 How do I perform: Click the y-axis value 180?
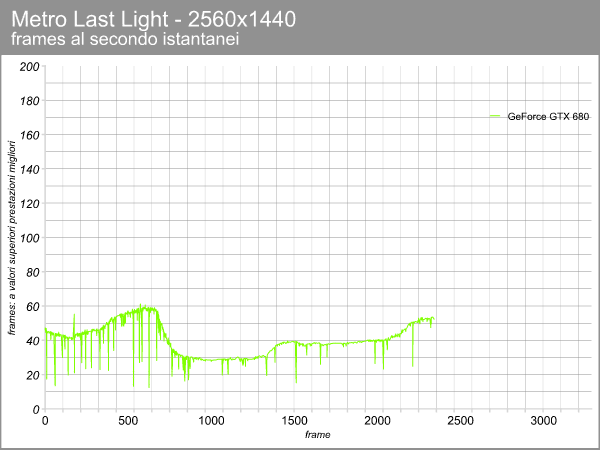[x=29, y=101]
